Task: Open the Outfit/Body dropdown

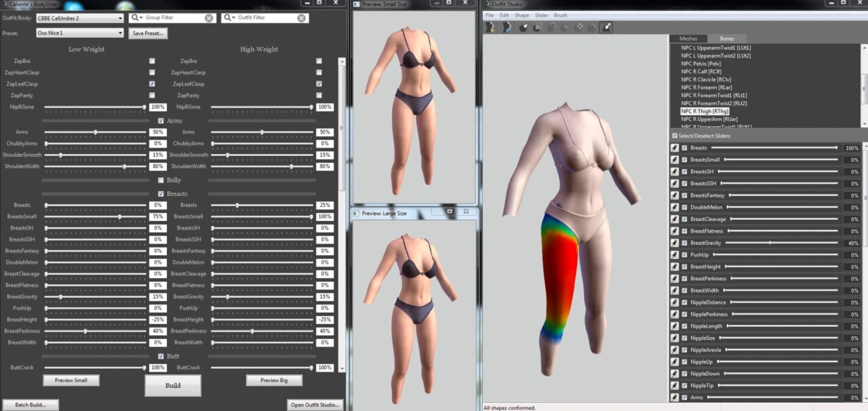Action: (79, 18)
